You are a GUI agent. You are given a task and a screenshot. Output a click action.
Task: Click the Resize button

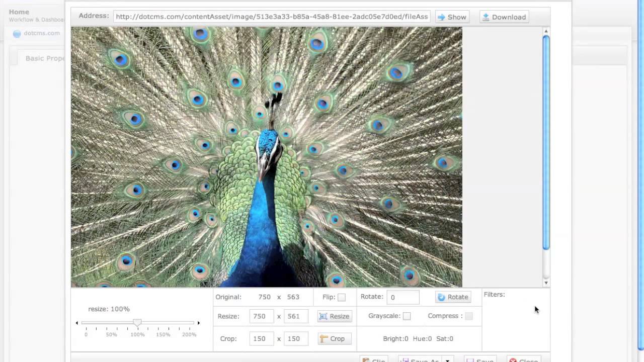pyautogui.click(x=335, y=316)
